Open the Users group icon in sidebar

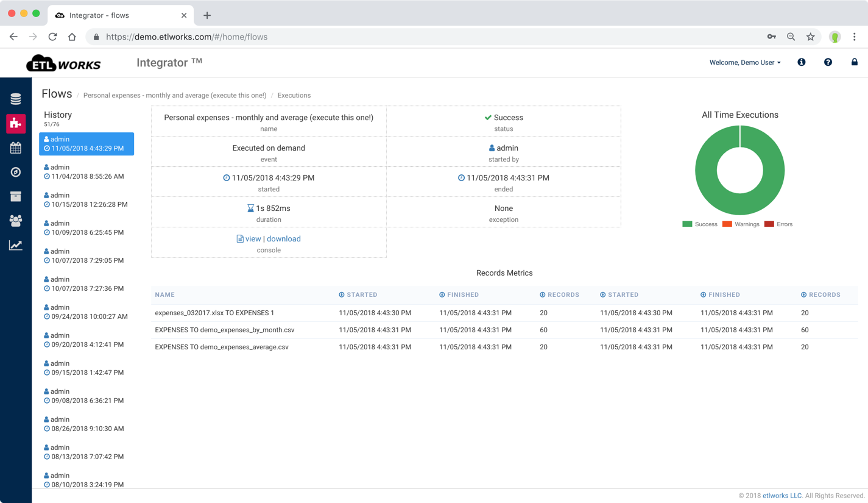pos(15,221)
